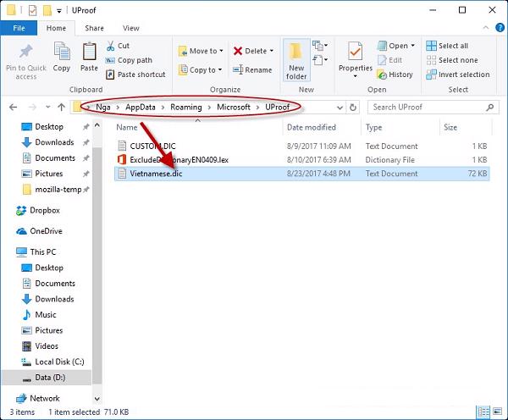508x420 pixels.
Task: Open recent locations dropdown arrow
Action: coord(48,107)
